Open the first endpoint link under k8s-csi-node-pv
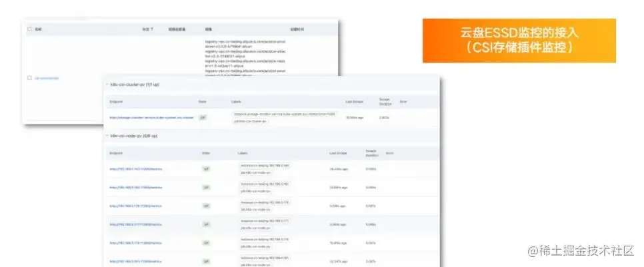This screenshot has width=644, height=267. point(135,169)
